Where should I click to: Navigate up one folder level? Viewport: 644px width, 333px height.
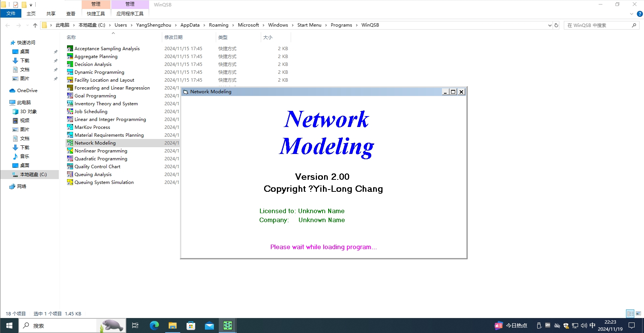pos(35,25)
